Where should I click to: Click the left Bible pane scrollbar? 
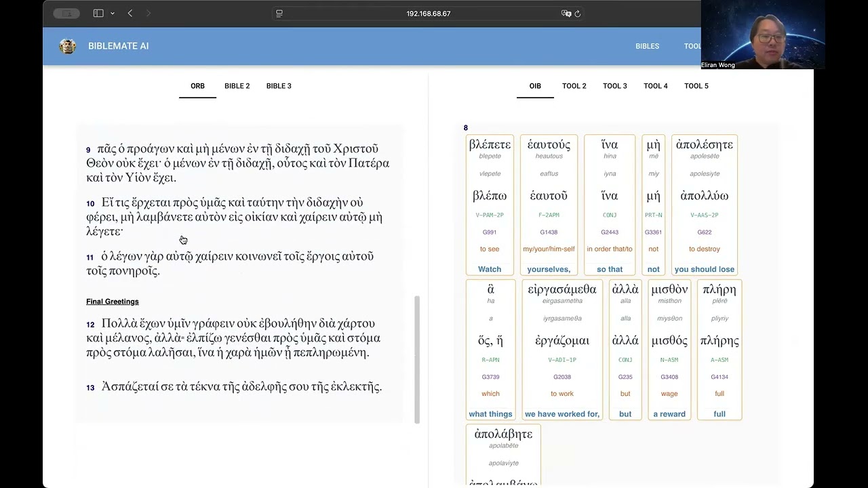tap(417, 359)
